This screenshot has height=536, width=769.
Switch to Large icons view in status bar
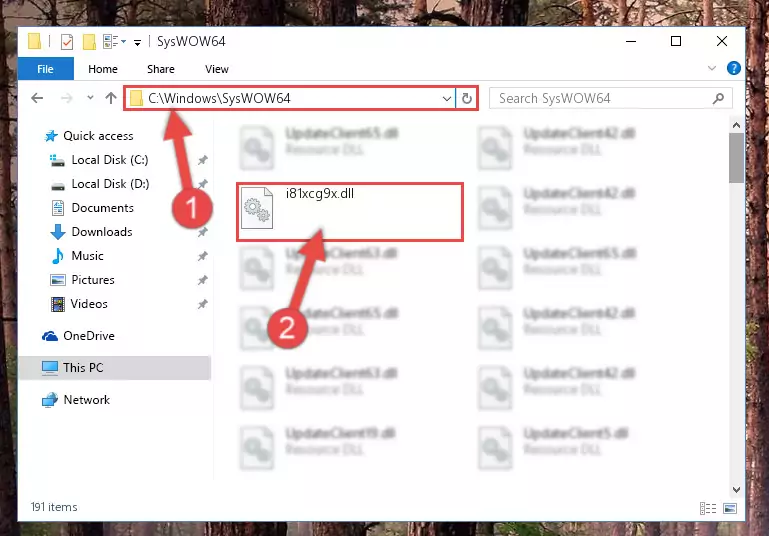(x=730, y=509)
